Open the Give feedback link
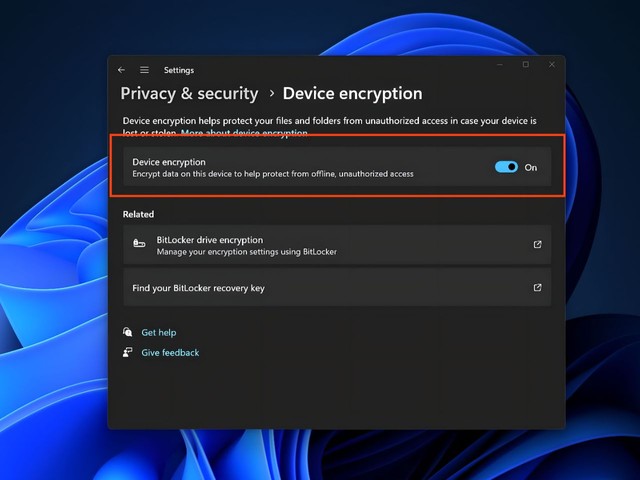 (x=170, y=352)
